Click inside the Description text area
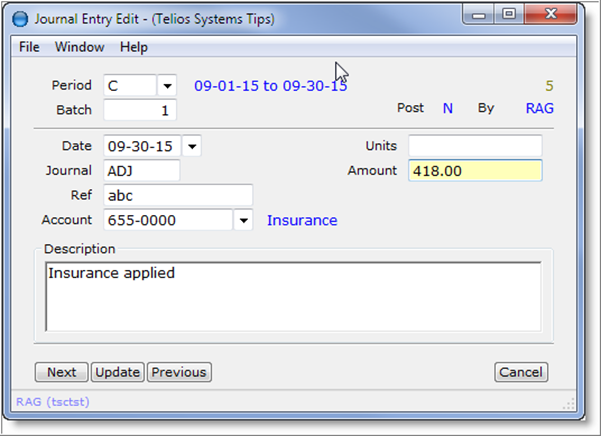This screenshot has height=436, width=601. click(x=293, y=295)
